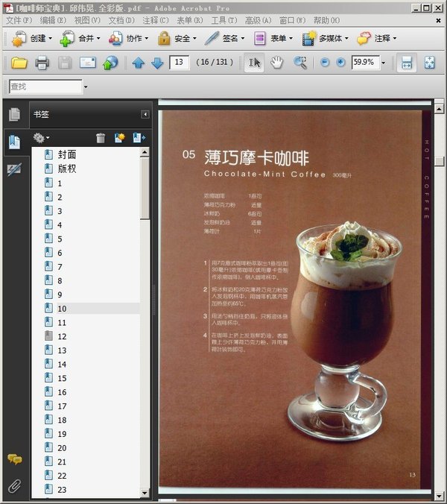
Task: Click the document scrollbar up arrow
Action: point(439,109)
